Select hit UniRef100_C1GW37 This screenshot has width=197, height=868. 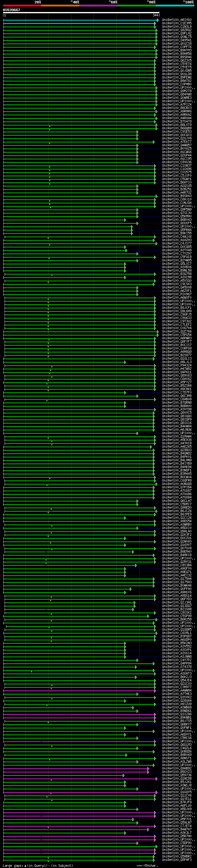coord(177,165)
